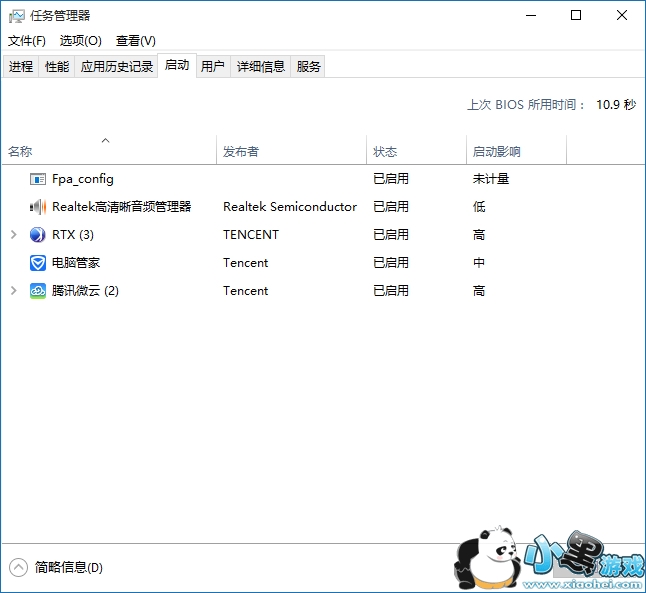This screenshot has width=646, height=593.
Task: Click the 已启用 status of Realtek row
Action: click(x=391, y=206)
